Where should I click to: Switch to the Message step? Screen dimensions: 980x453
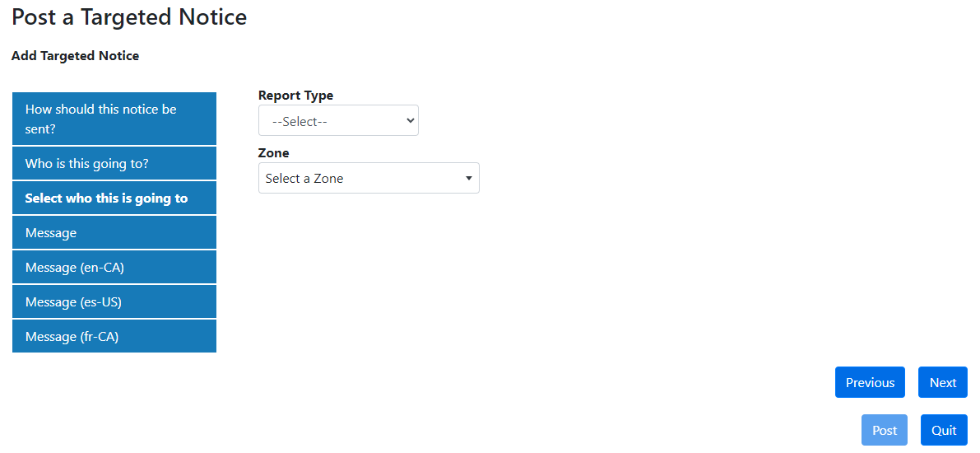114,233
